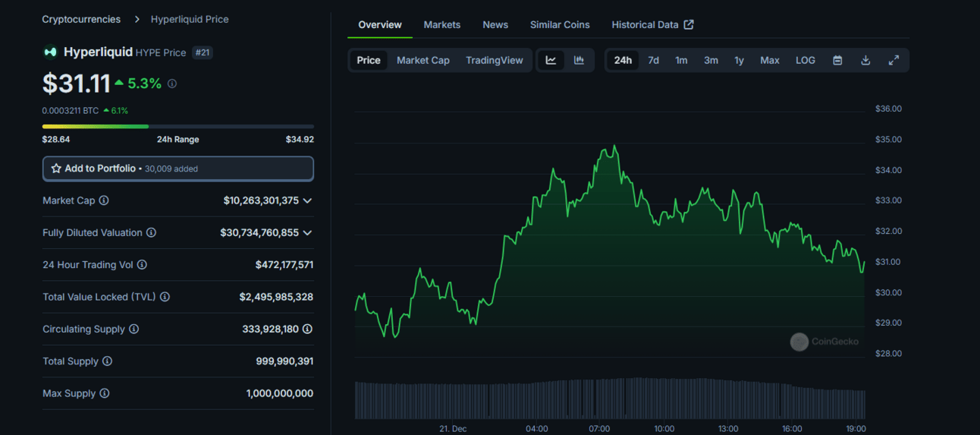Open the News tab
The image size is (980, 435).
pos(495,24)
